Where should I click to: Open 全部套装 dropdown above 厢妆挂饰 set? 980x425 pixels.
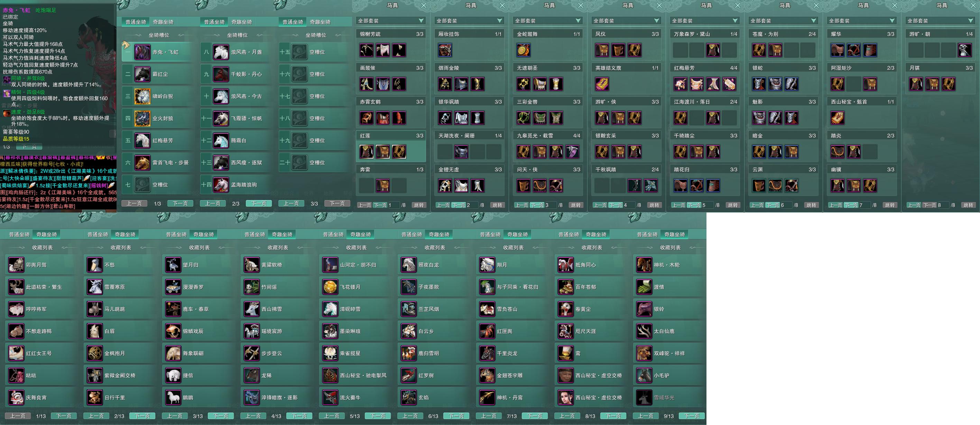tap(470, 20)
